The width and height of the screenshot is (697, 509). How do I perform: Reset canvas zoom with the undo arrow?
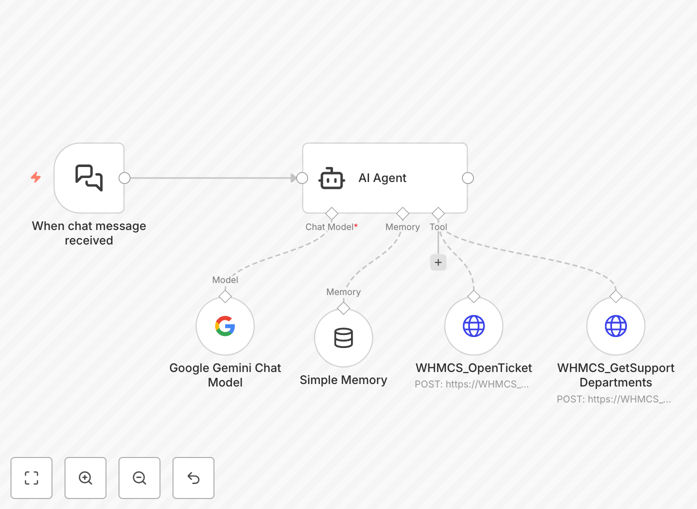pyautogui.click(x=193, y=478)
